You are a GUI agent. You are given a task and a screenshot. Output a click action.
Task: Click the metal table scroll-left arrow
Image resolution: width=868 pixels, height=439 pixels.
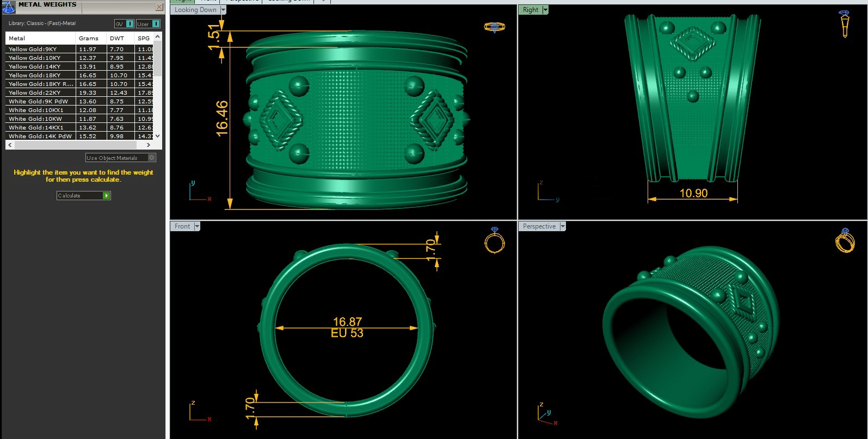10,145
